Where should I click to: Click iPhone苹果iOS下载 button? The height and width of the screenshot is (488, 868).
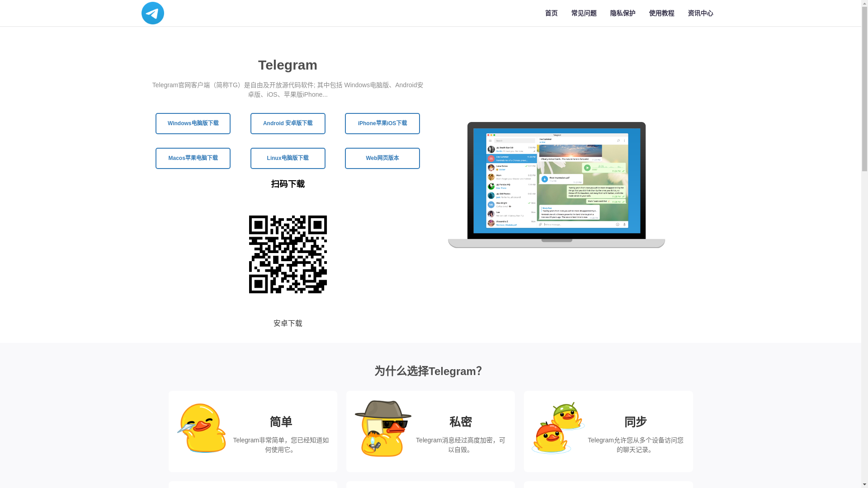(x=382, y=123)
